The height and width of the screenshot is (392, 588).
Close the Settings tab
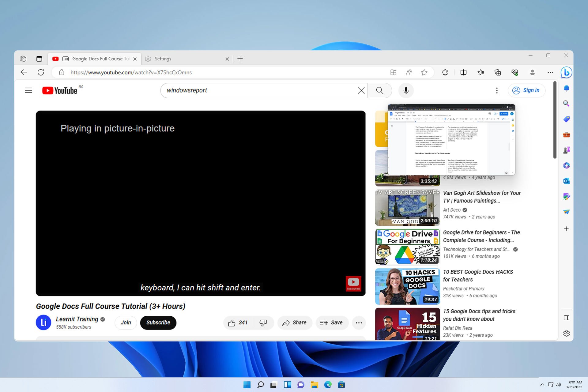(x=227, y=59)
